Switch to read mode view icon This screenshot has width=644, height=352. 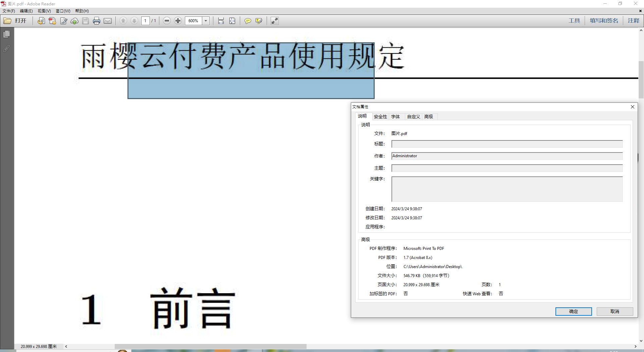pos(274,21)
